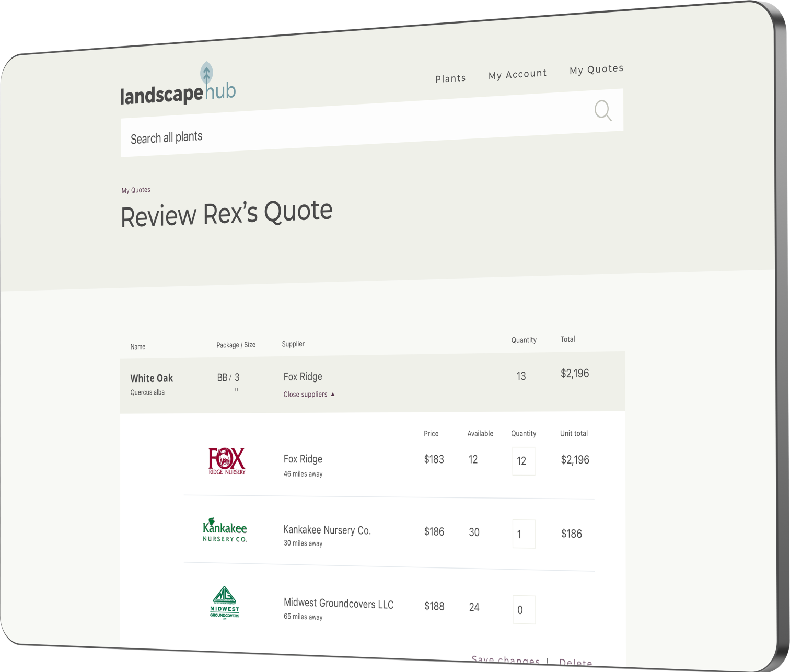Click the search magnifier icon
790x672 pixels.
602,110
